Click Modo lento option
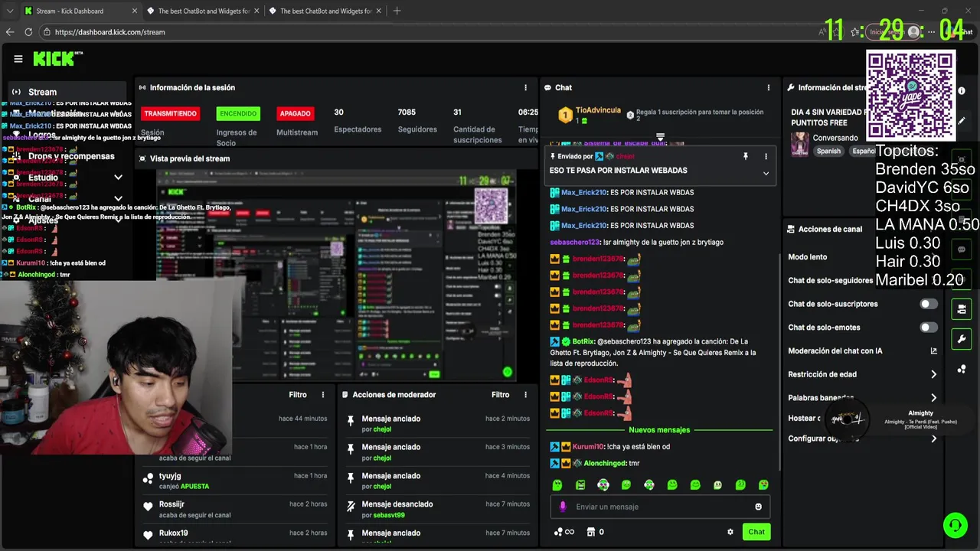Screen dimensions: 980x551 (808, 257)
